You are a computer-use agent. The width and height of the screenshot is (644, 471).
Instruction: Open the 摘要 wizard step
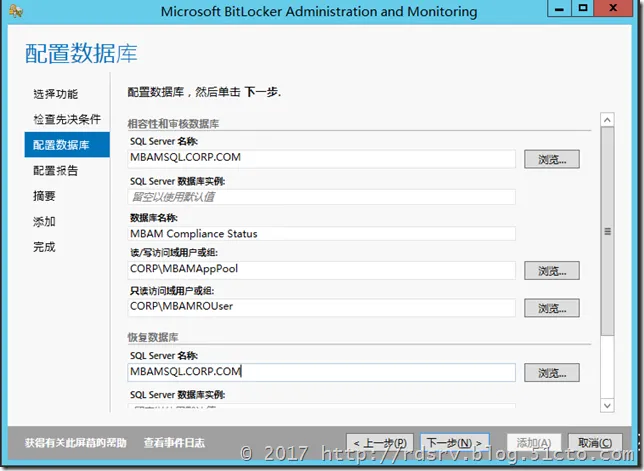[x=44, y=196]
